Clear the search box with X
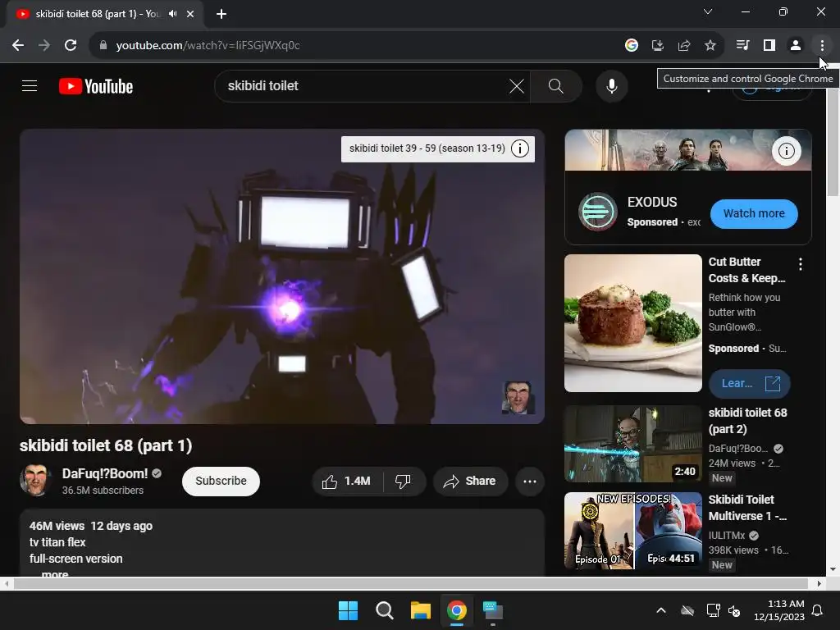Viewport: 840px width, 630px height. tap(517, 86)
